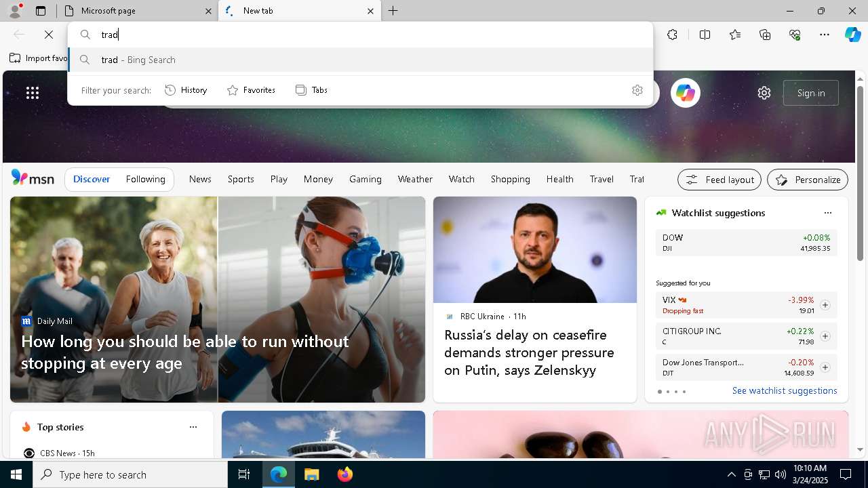Toggle Split screen view
This screenshot has height=488, width=868.
click(x=705, y=35)
